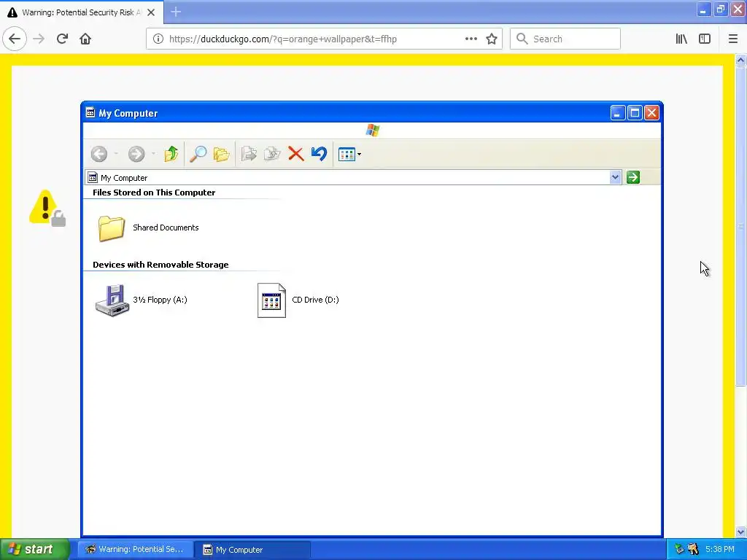The height and width of the screenshot is (560, 747).
Task: Click the Move To toolbar icon
Action: 249,154
